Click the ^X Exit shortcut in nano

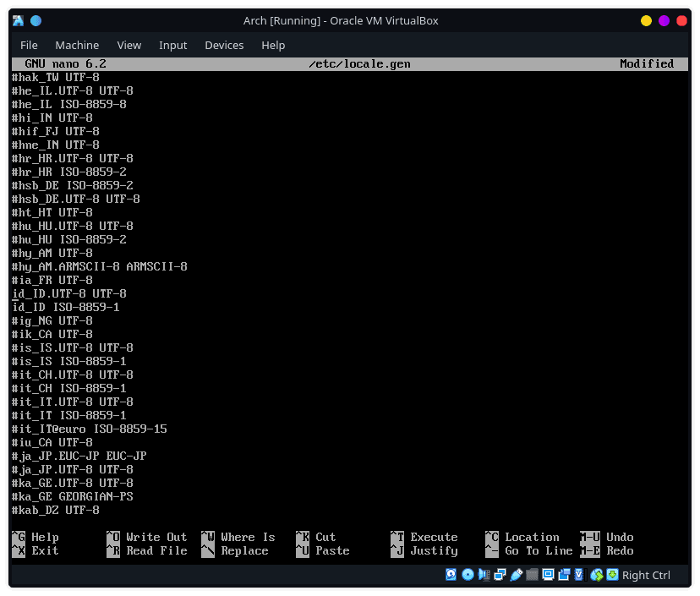[x=36, y=550]
